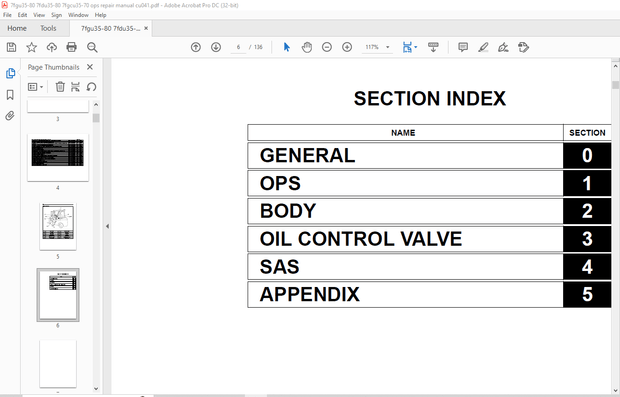Click the 117% zoom value field
This screenshot has height=397, width=620.
click(372, 47)
